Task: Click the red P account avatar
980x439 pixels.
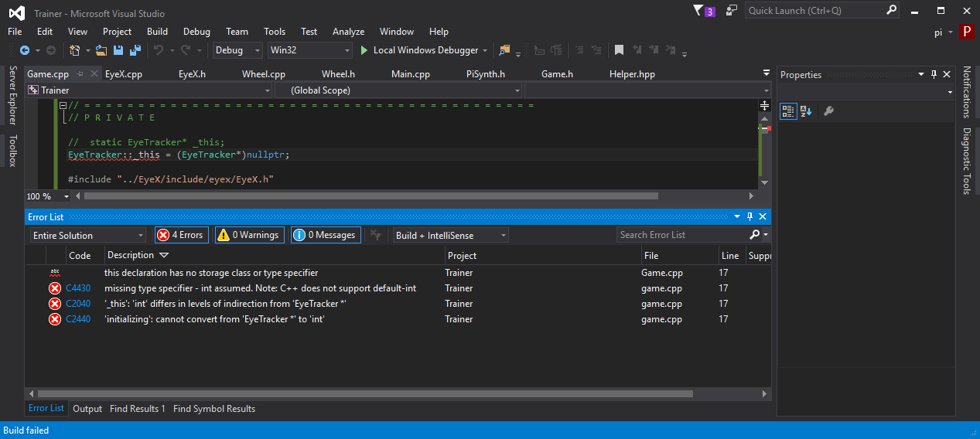Action: (x=966, y=32)
